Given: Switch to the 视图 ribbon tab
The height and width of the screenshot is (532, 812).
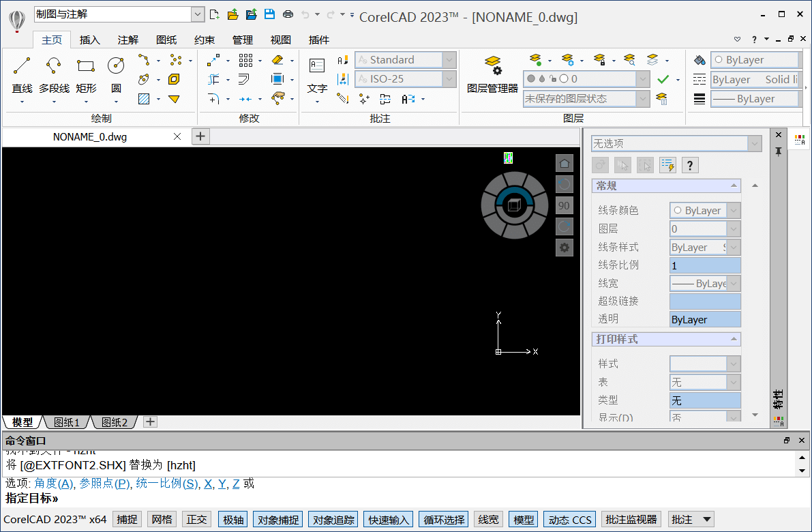Looking at the screenshot, I should 281,40.
